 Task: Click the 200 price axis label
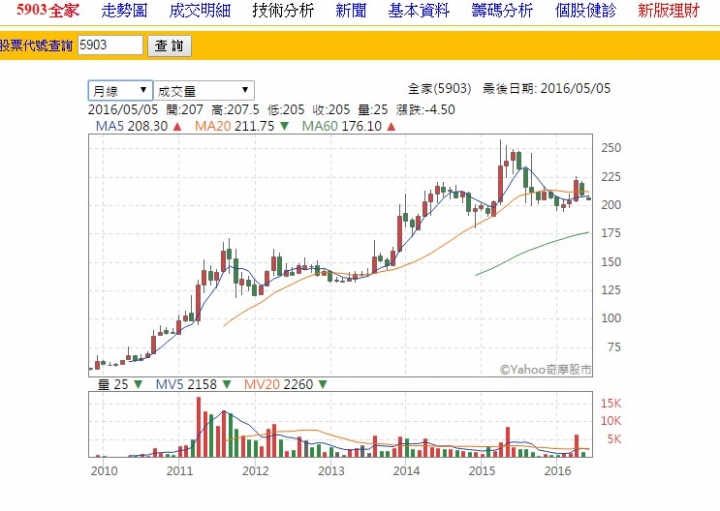(611, 205)
